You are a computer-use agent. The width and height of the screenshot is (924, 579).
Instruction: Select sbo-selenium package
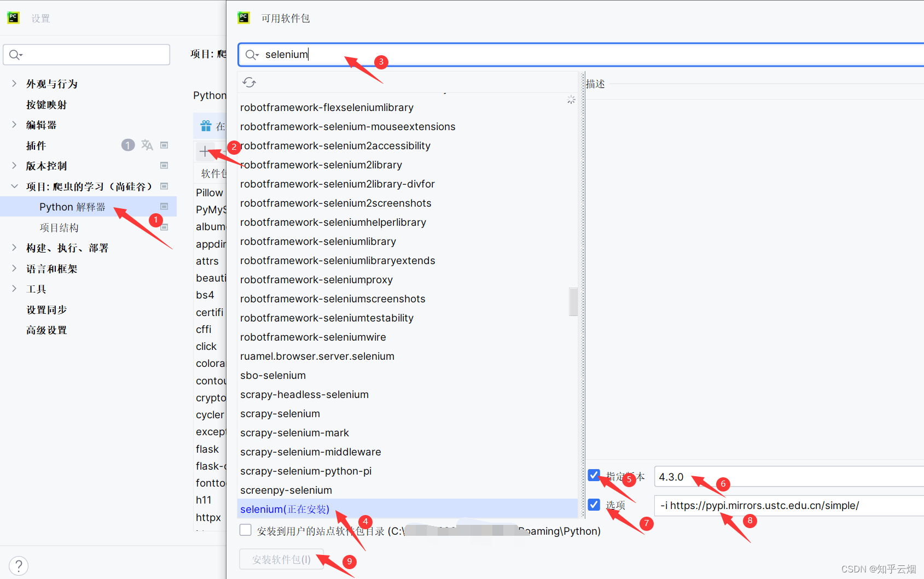[273, 375]
